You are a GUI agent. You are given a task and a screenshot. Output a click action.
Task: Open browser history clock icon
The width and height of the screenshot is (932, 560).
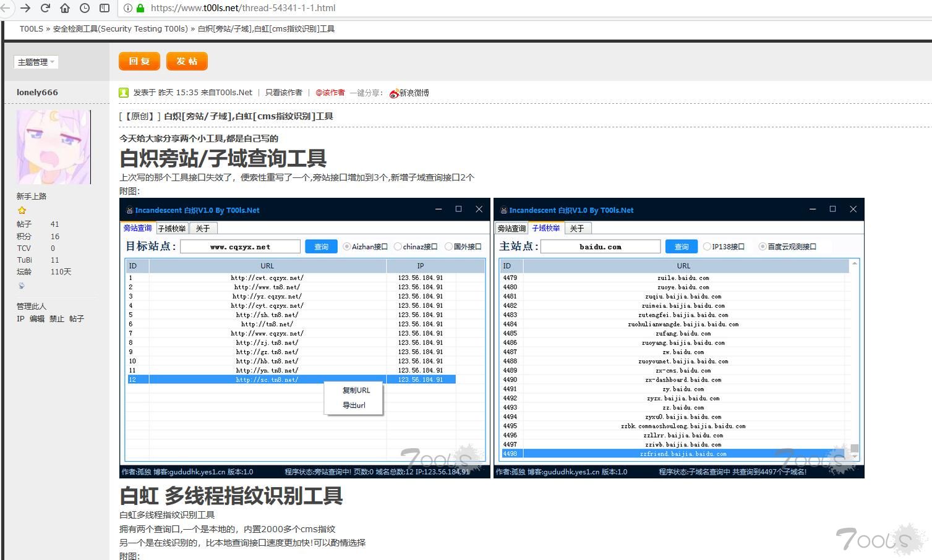pyautogui.click(x=85, y=8)
